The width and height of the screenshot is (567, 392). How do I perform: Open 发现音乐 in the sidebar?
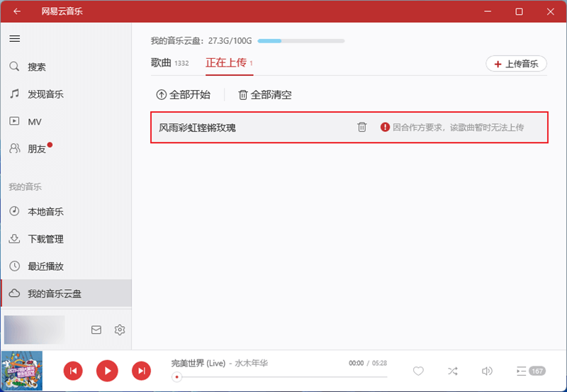click(x=66, y=94)
